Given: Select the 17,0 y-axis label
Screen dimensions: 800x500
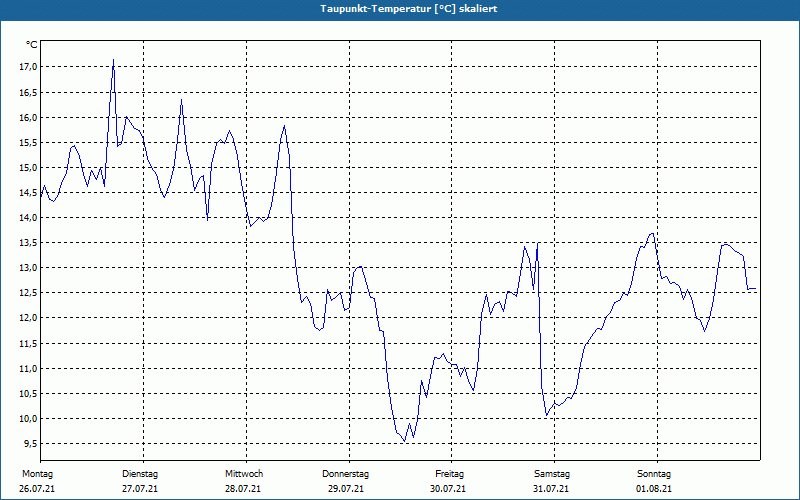Looking at the screenshot, I should (29, 67).
